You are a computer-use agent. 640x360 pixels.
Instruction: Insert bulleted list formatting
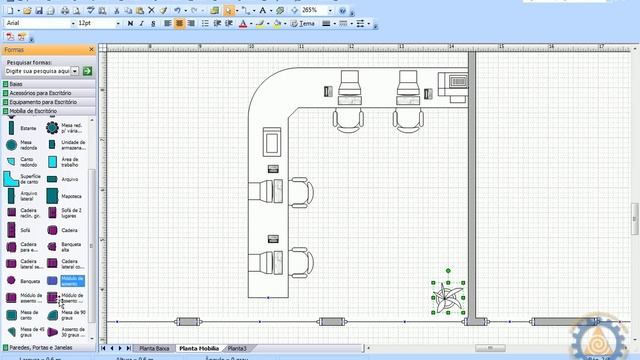click(x=205, y=24)
